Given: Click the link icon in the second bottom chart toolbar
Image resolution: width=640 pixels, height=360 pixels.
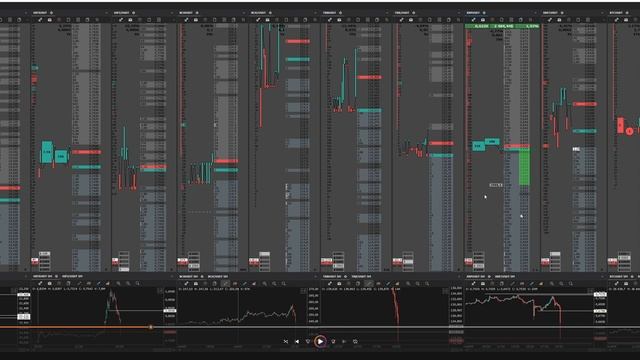Looking at the screenshot, I should pos(187,283).
